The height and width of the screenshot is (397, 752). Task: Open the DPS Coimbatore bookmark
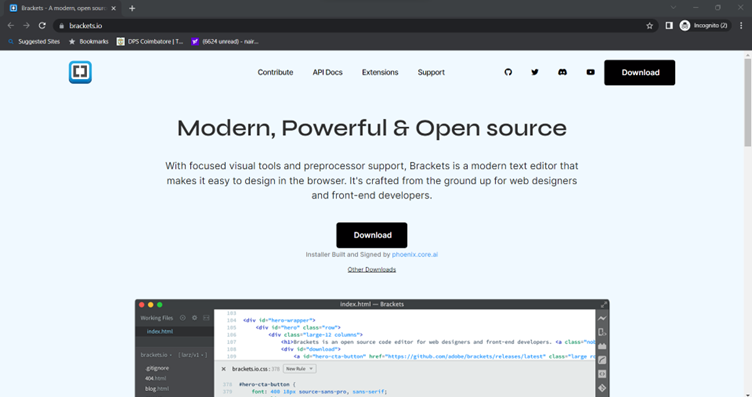point(150,42)
